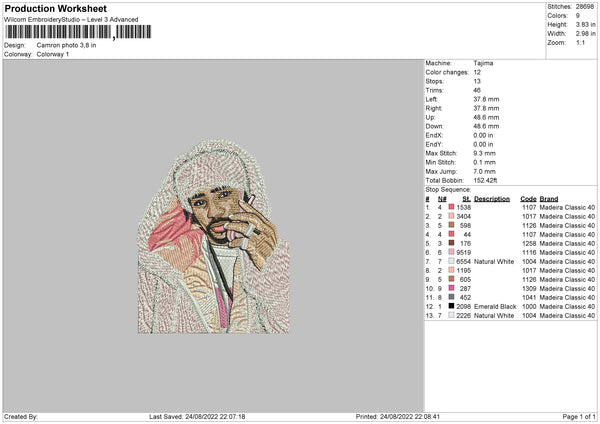Click the Natural White swatch in stop 13
600x424 pixels.
coord(451,315)
